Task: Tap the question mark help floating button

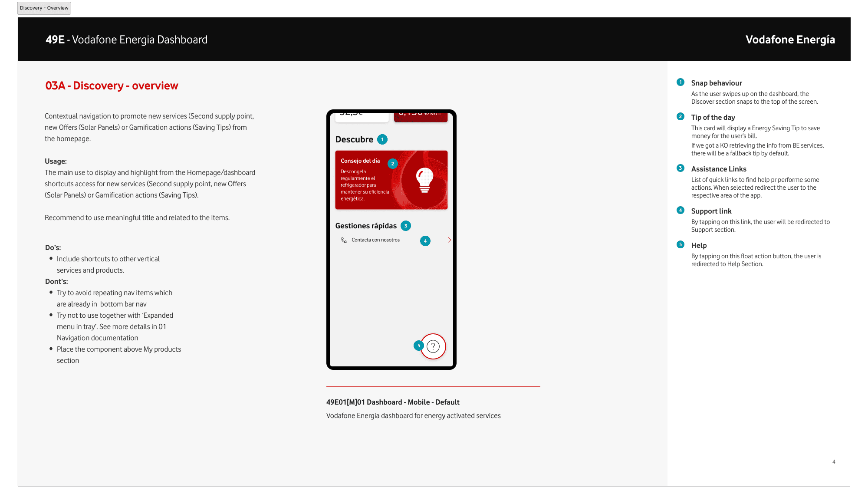Action: (x=433, y=346)
